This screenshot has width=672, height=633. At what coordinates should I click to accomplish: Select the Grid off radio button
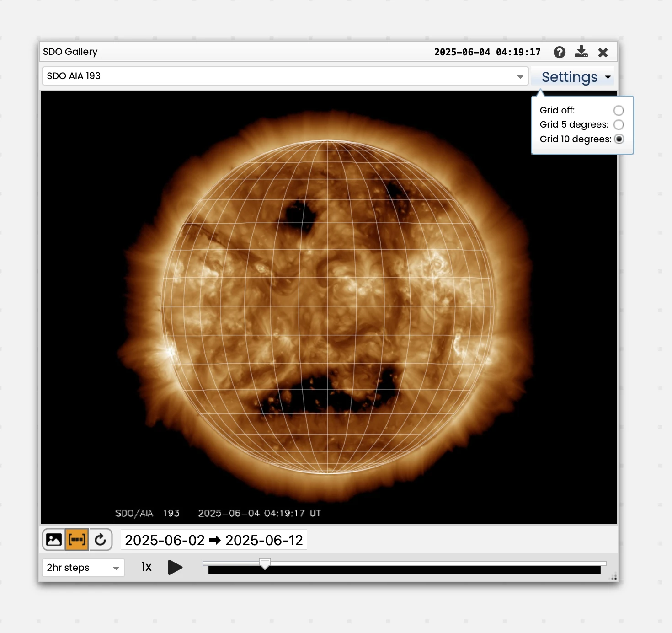pyautogui.click(x=619, y=111)
